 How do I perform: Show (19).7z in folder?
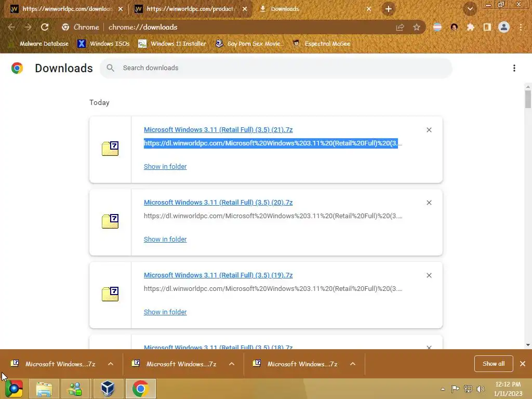point(165,312)
